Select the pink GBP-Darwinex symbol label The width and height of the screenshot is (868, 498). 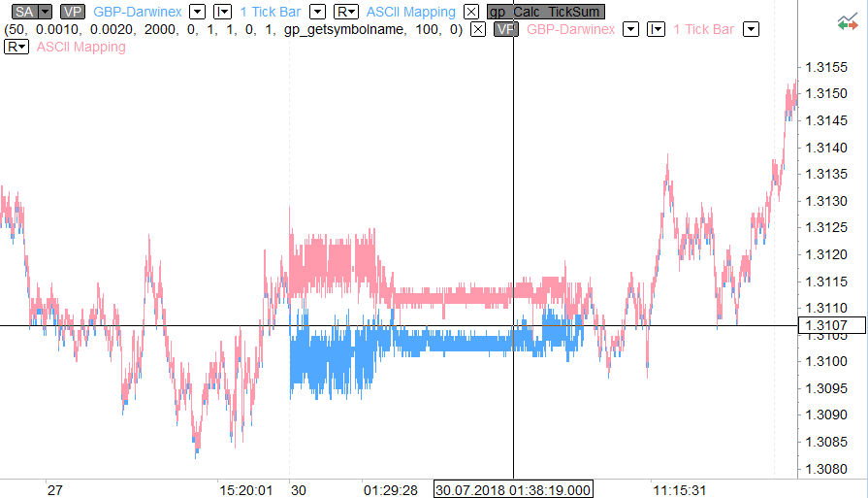pyautogui.click(x=570, y=29)
